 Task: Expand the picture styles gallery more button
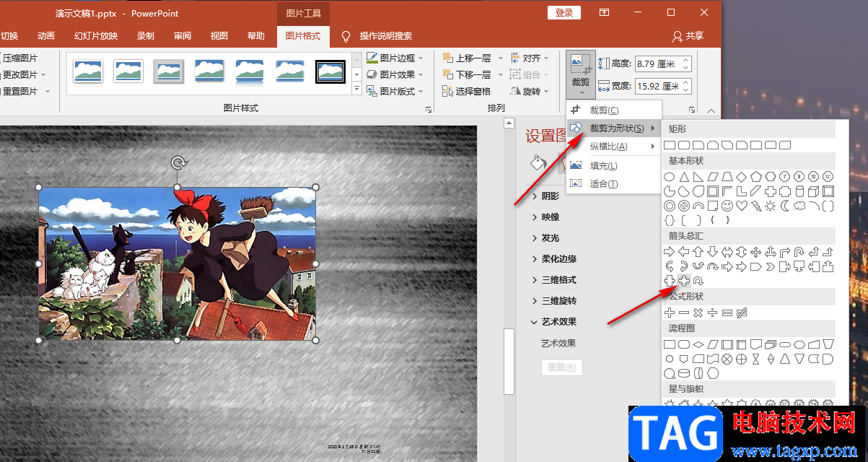356,89
